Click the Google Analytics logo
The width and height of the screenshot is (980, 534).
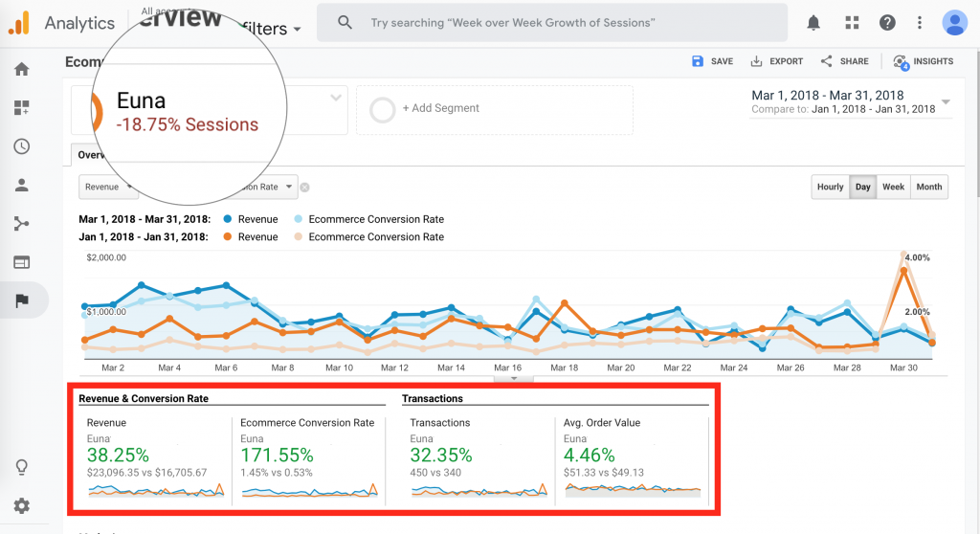(x=19, y=23)
